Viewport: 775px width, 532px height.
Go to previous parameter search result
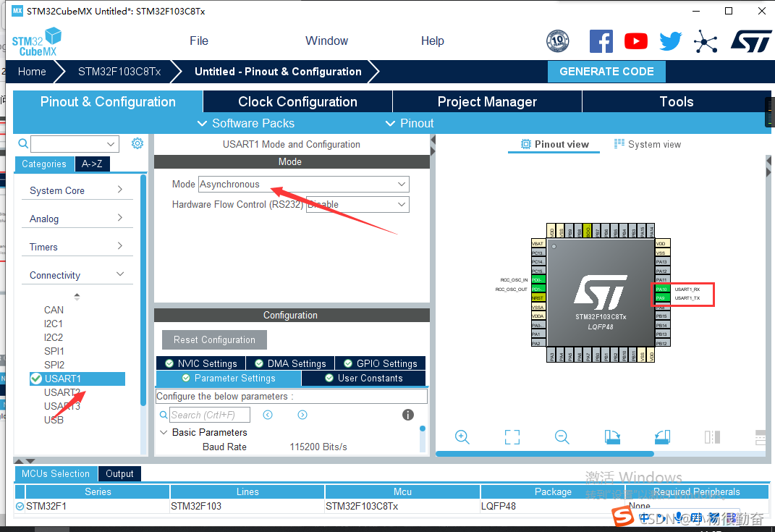click(x=268, y=415)
